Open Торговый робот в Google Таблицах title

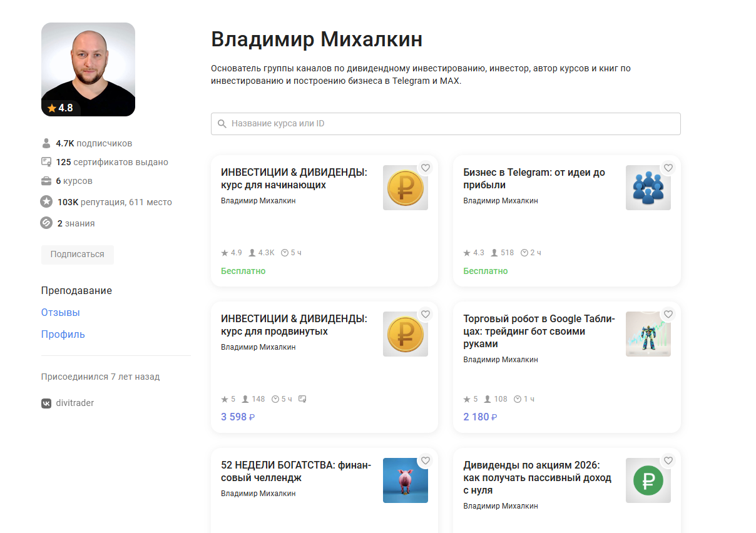click(x=539, y=332)
